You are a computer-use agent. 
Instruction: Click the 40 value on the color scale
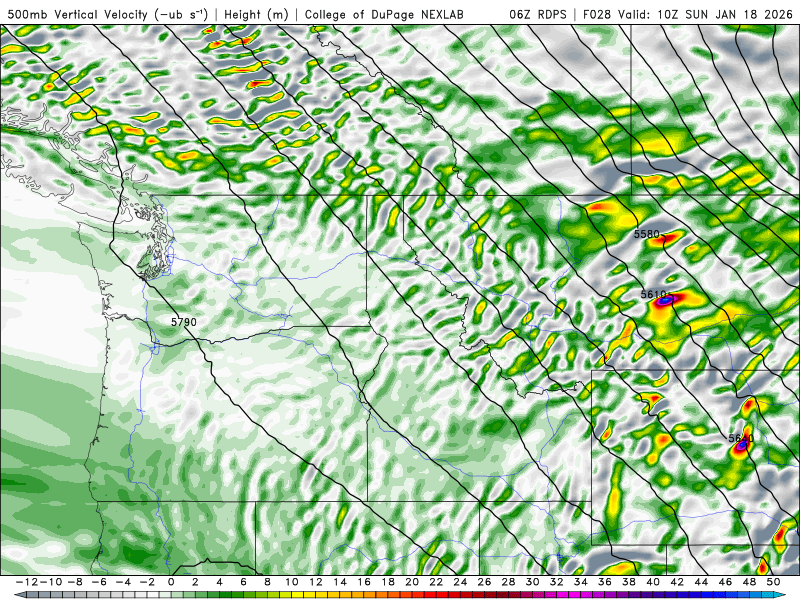pos(653,582)
